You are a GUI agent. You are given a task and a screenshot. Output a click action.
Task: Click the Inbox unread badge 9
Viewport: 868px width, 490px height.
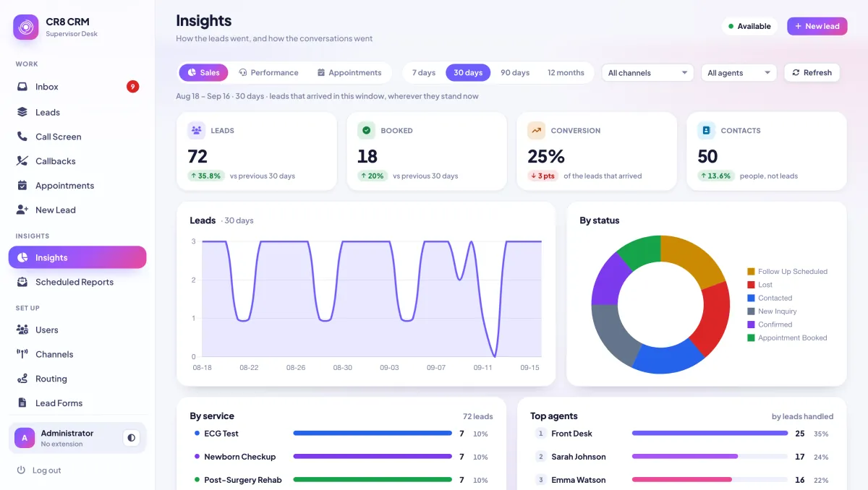133,87
